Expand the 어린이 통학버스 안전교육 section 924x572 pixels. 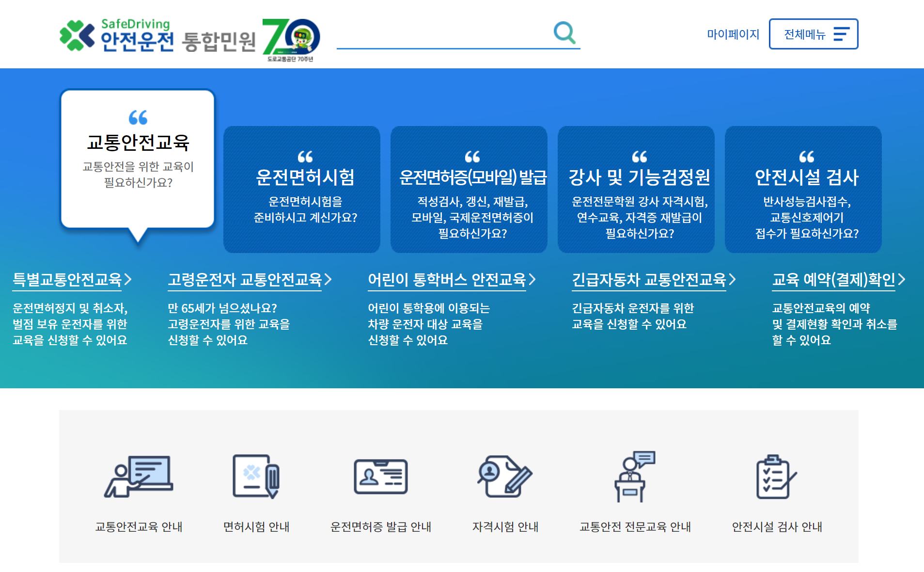tap(447, 280)
